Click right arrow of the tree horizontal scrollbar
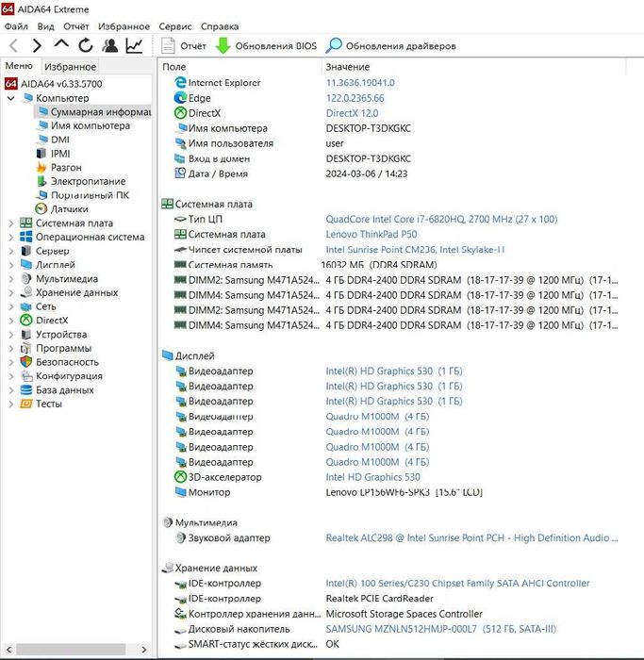 (143, 649)
